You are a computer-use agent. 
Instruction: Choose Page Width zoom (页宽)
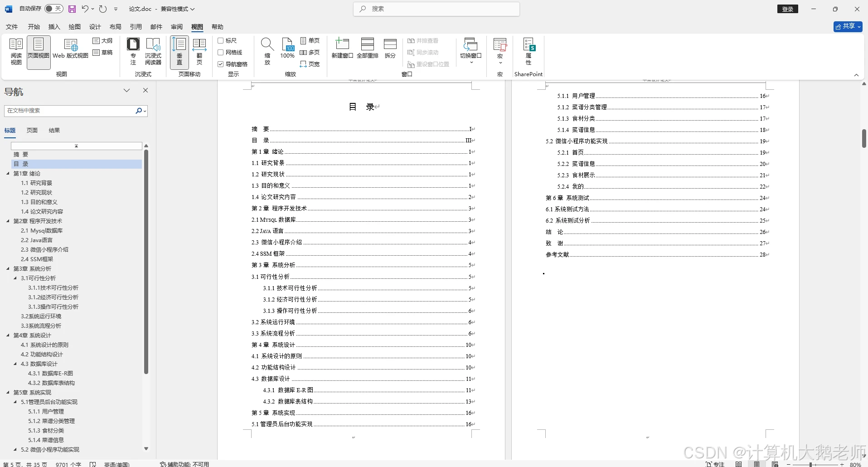tap(310, 64)
